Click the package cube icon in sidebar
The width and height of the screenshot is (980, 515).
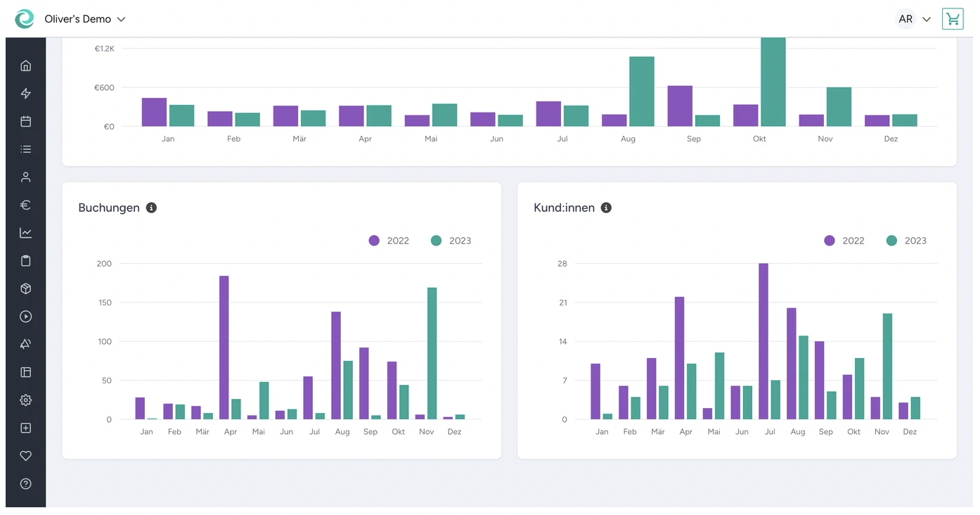tap(25, 288)
